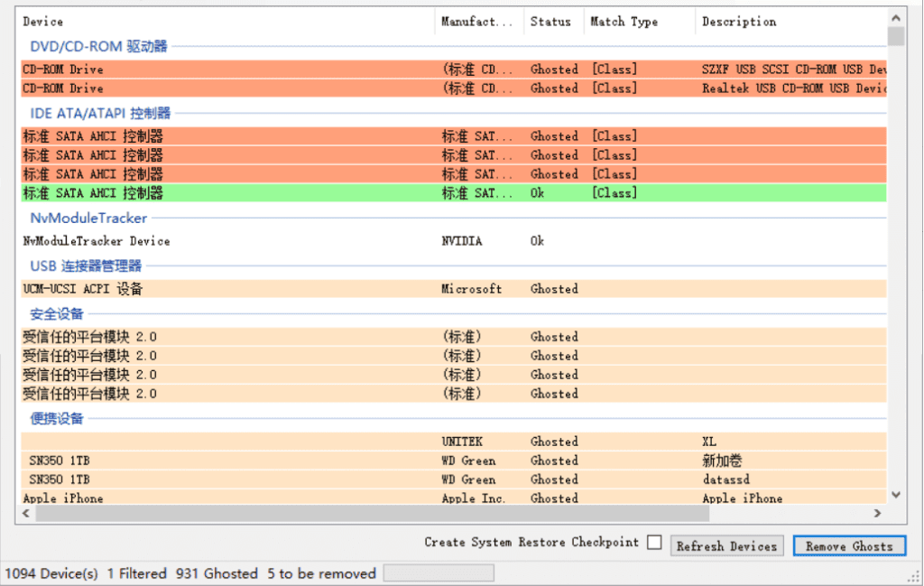
Task: Click the XL description cell
Action: pos(709,442)
